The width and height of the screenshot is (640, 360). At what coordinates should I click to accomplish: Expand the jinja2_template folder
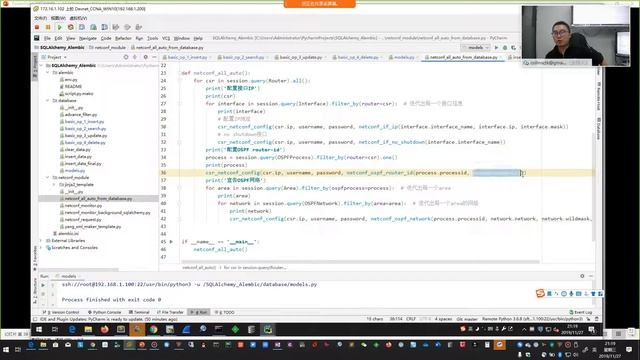coord(54,184)
